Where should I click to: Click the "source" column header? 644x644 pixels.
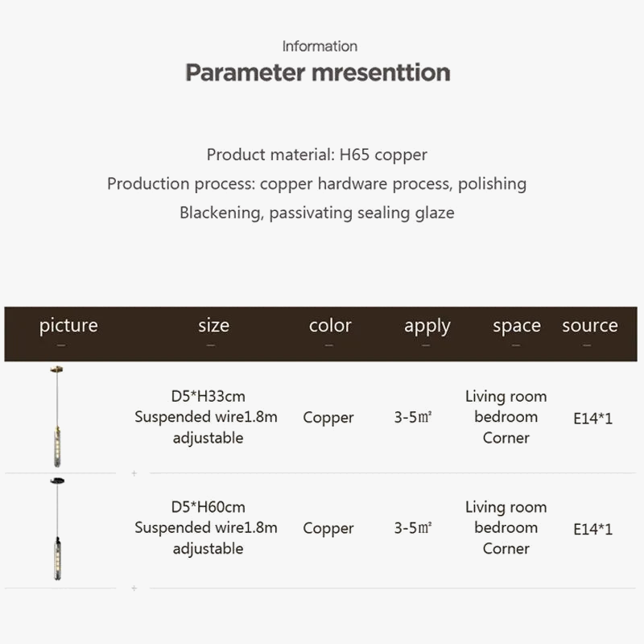click(x=589, y=326)
